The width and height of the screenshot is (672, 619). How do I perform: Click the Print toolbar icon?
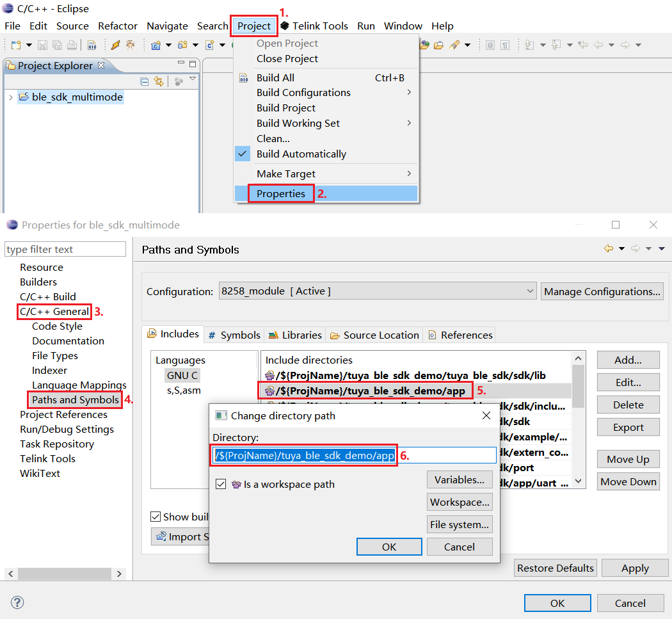click(x=72, y=45)
